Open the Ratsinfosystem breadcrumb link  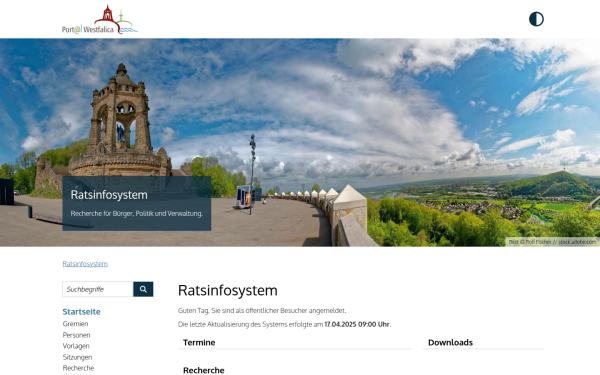[85, 264]
